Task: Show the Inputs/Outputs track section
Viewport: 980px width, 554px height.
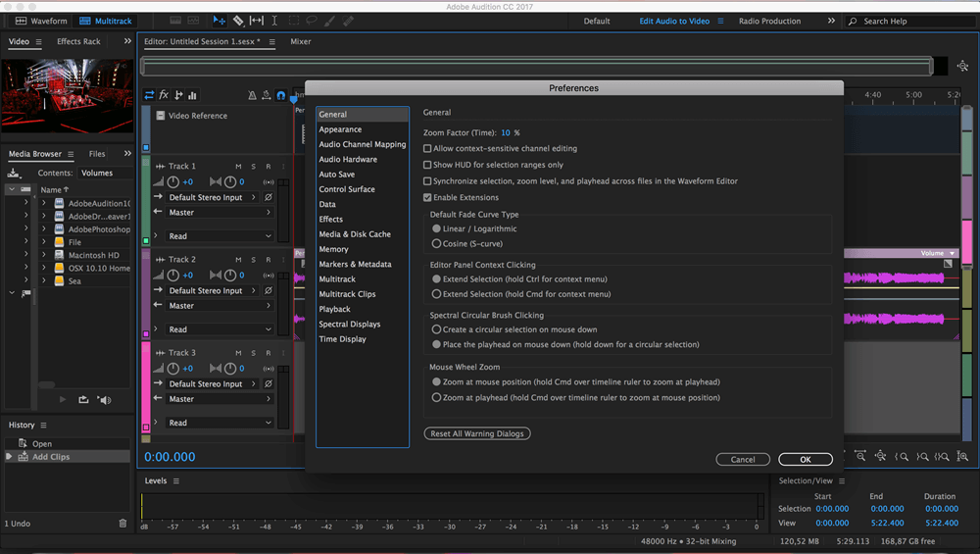Action: pyautogui.click(x=149, y=95)
